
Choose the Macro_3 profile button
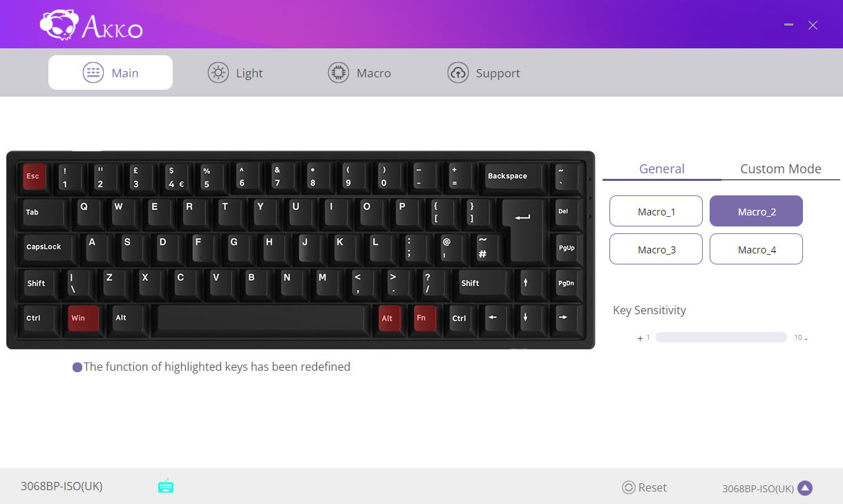coord(656,249)
